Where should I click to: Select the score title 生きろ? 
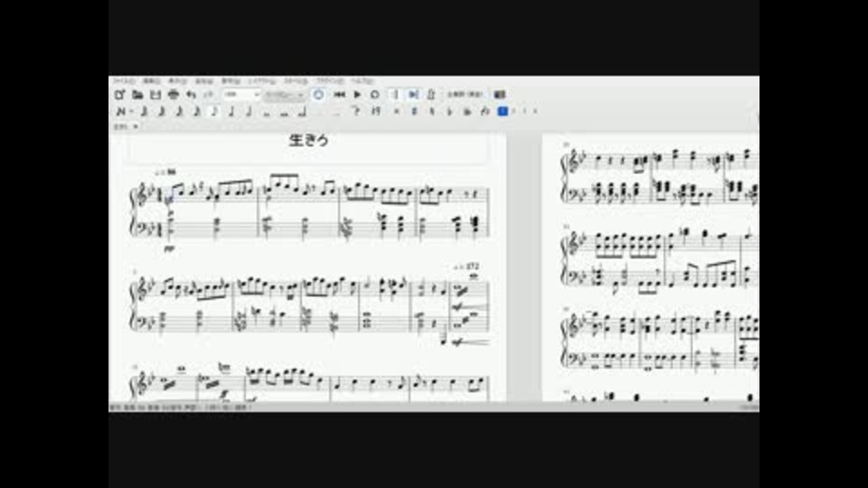tap(309, 140)
